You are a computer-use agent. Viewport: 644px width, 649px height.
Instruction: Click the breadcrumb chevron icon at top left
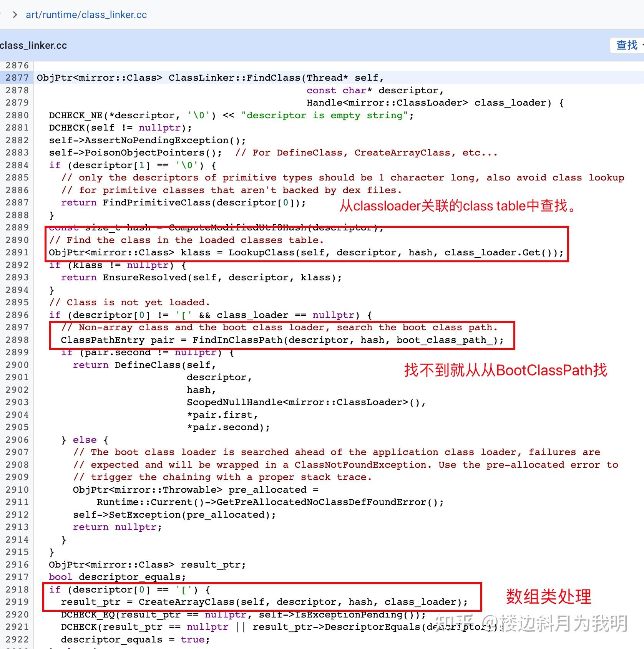click(x=14, y=15)
